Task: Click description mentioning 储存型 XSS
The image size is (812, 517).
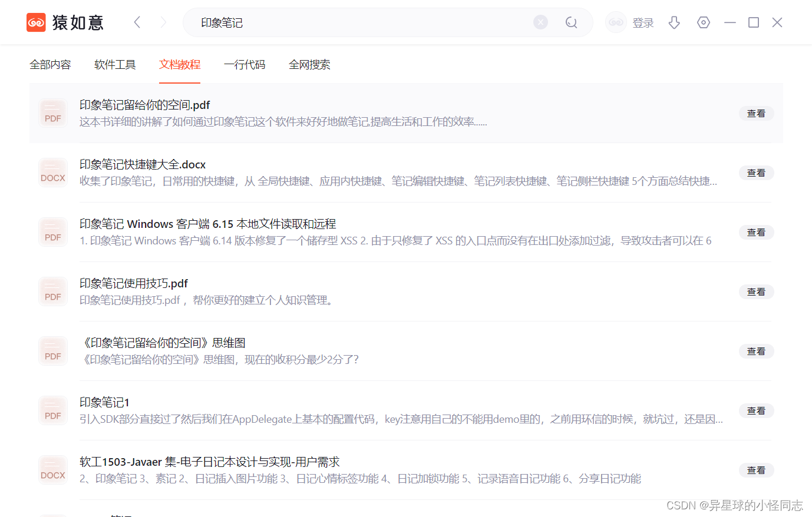Action: [395, 241]
